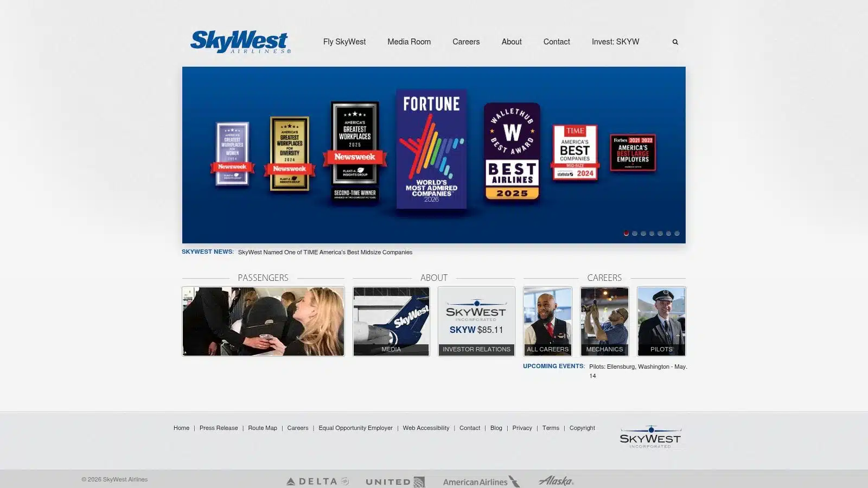868x488 pixels.
Task: Open the Investor Relations tile
Action: pos(476,322)
